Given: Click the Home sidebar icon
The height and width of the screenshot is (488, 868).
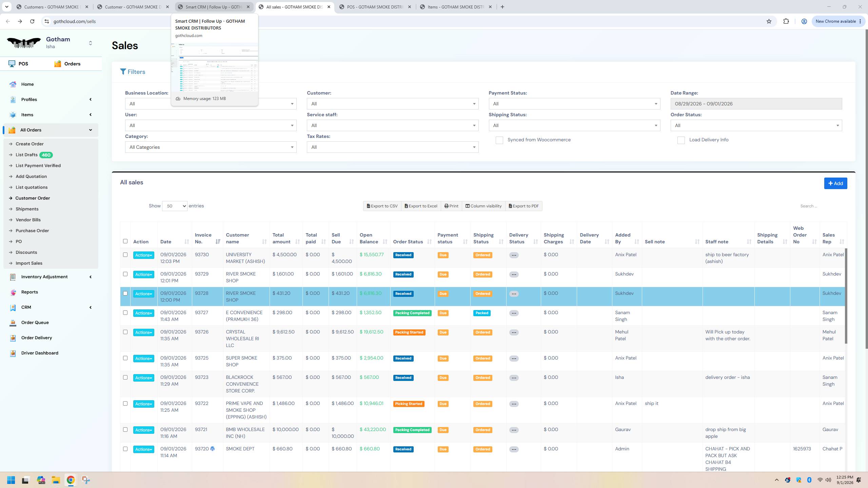Looking at the screenshot, I should point(13,84).
